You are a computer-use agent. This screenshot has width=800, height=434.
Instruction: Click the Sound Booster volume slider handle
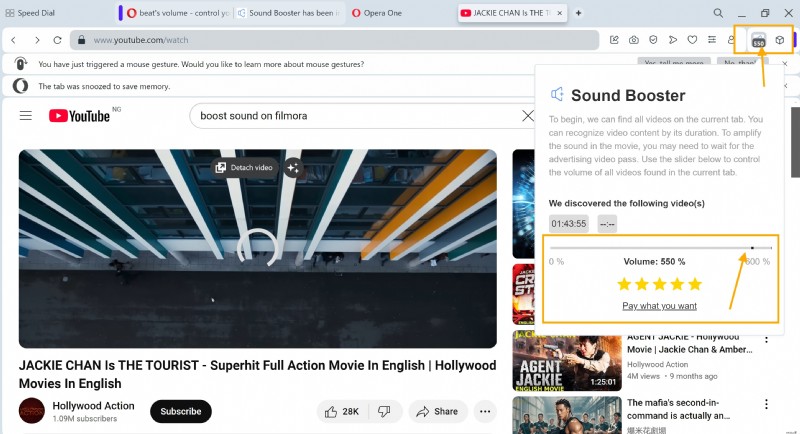click(x=753, y=248)
